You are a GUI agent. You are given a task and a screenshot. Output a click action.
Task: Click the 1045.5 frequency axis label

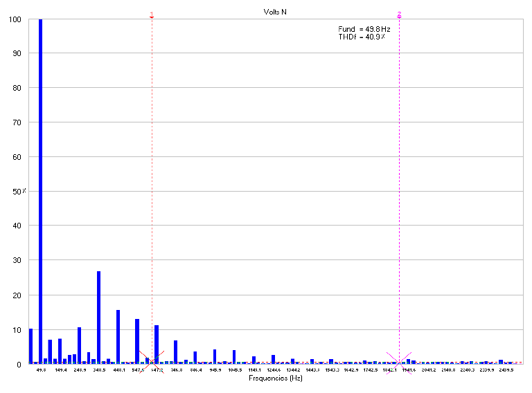coord(235,370)
